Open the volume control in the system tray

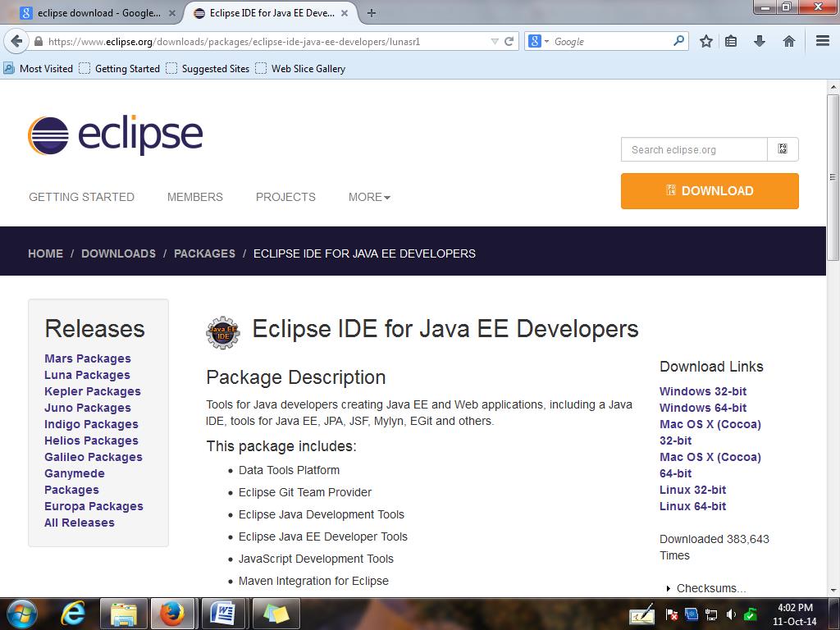click(733, 613)
